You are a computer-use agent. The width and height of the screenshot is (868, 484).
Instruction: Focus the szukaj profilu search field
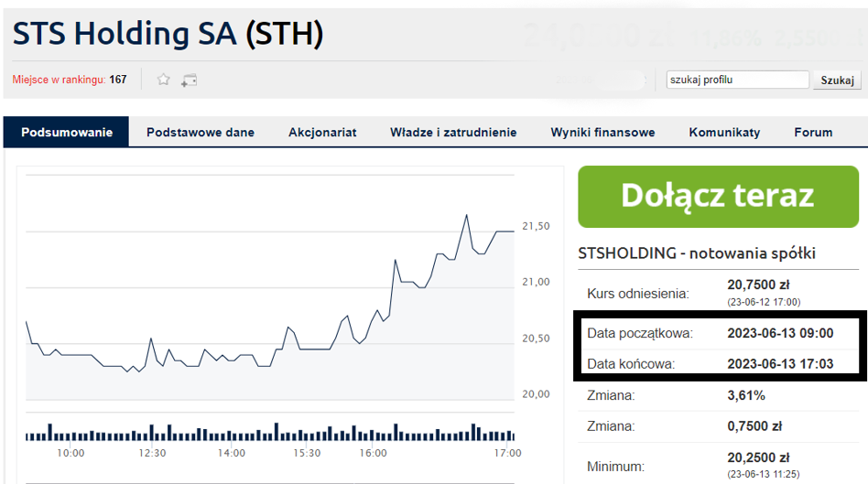pyautogui.click(x=738, y=80)
